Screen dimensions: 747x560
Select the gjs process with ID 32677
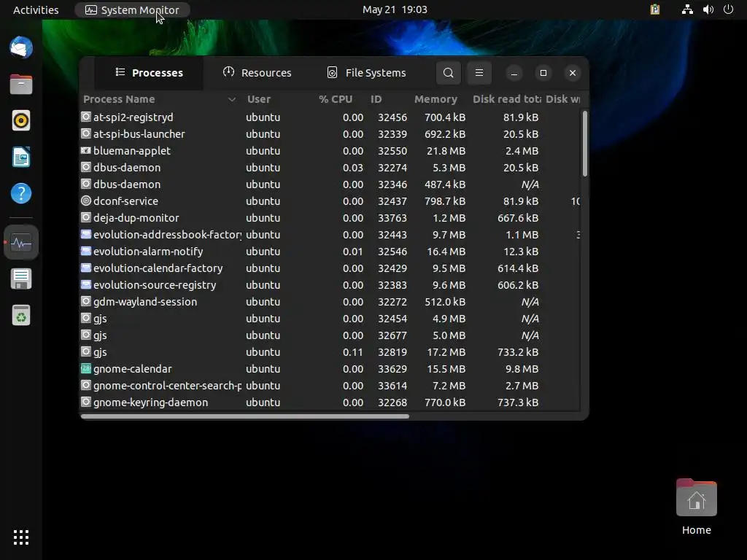pos(330,335)
